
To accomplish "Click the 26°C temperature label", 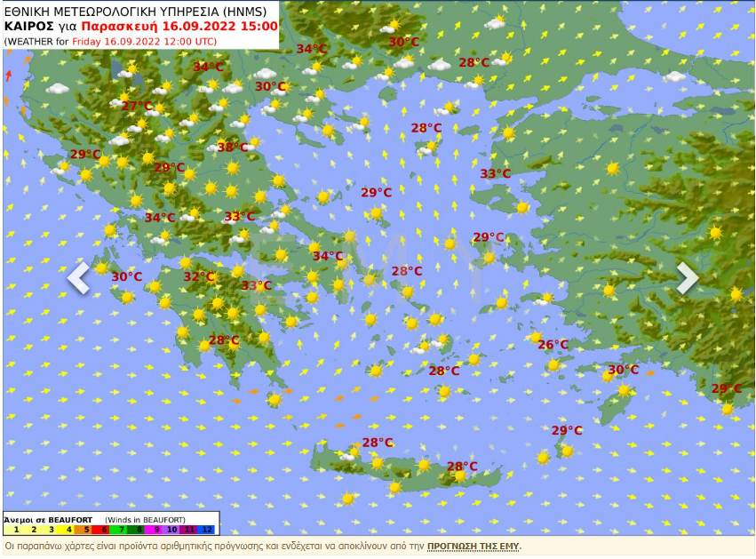I will 553,344.
